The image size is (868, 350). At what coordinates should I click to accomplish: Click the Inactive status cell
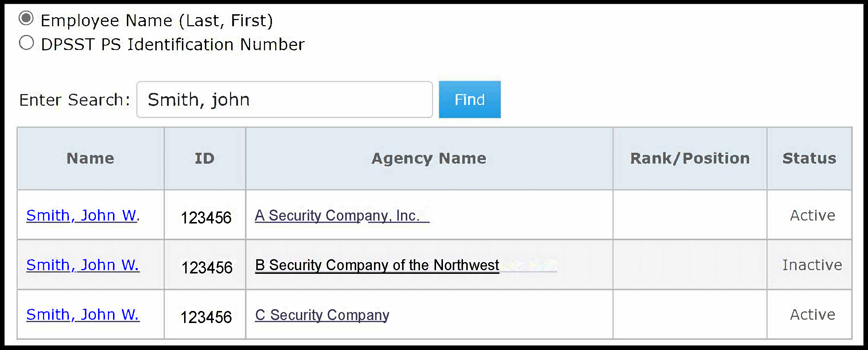point(812,265)
